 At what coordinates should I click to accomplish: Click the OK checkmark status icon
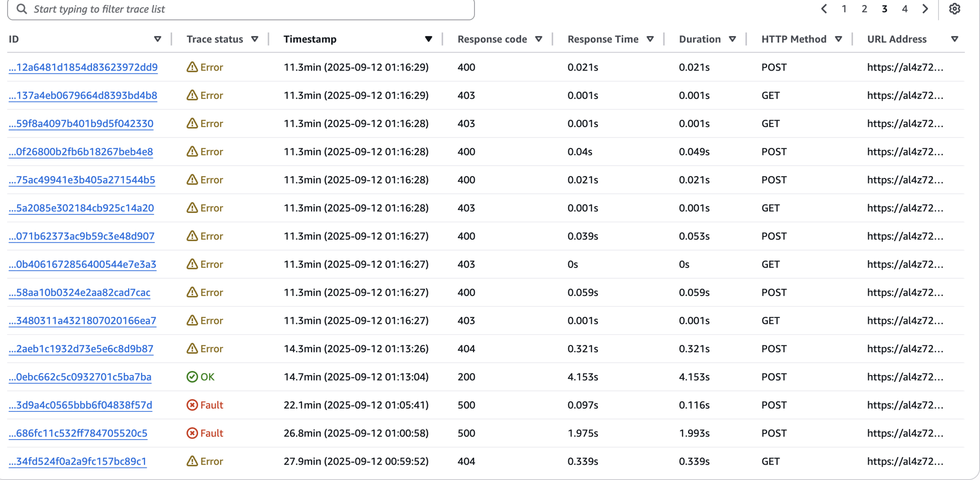point(192,377)
